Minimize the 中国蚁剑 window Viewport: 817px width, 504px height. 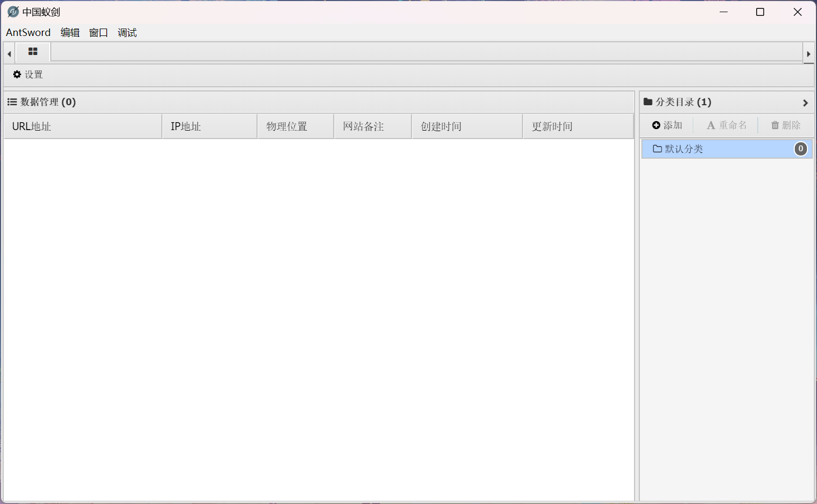pyautogui.click(x=724, y=12)
